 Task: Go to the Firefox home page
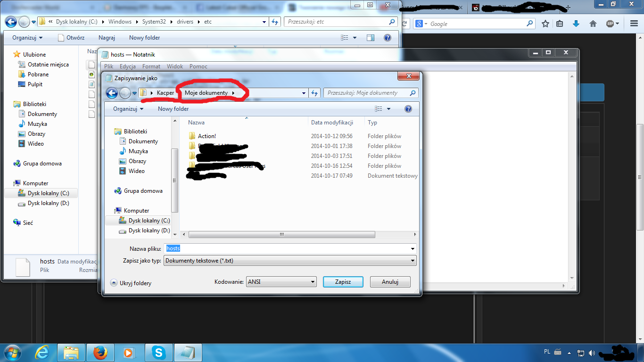click(593, 24)
